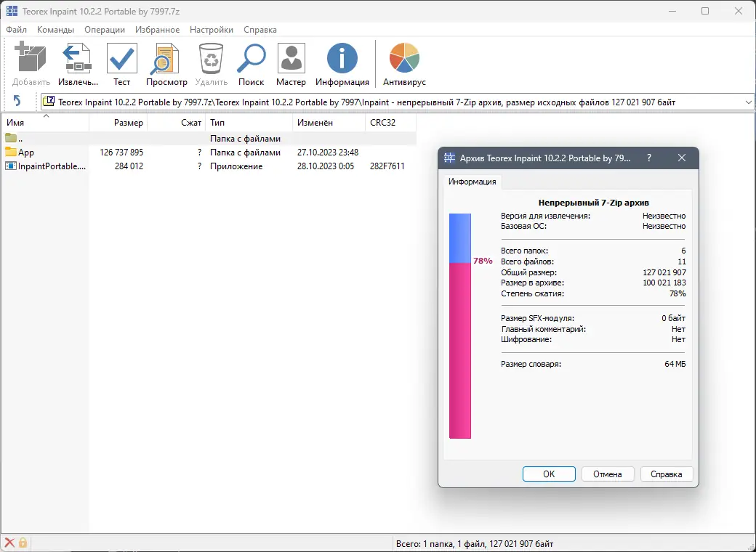Open the Просмотр (View) magnifier icon

tap(166, 57)
